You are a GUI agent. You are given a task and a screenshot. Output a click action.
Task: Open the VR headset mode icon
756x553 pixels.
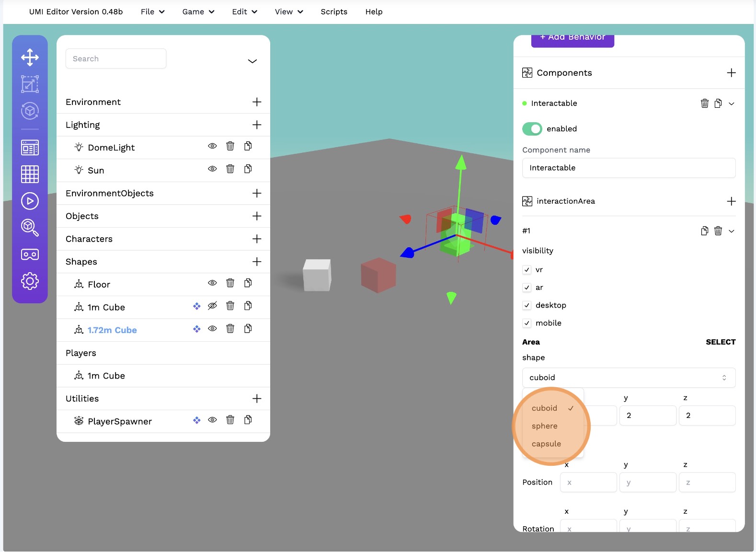coord(30,254)
